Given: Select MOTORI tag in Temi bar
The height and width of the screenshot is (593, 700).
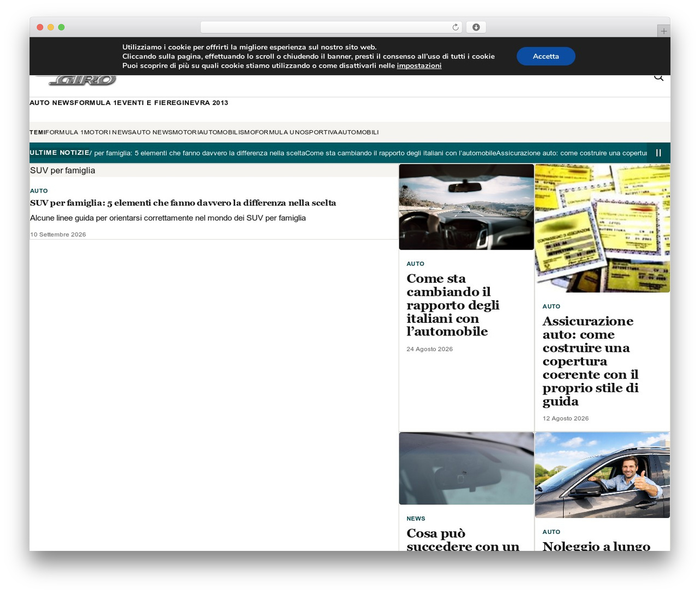Looking at the screenshot, I should (x=185, y=132).
